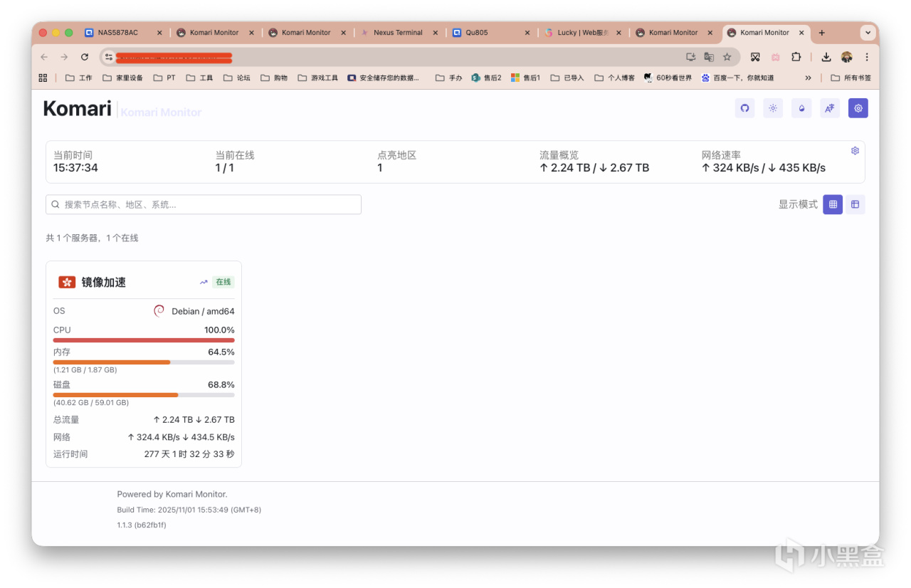Viewport: 911px width, 588px height.
Task: Select the current time value 15:37:34
Action: tap(75, 168)
